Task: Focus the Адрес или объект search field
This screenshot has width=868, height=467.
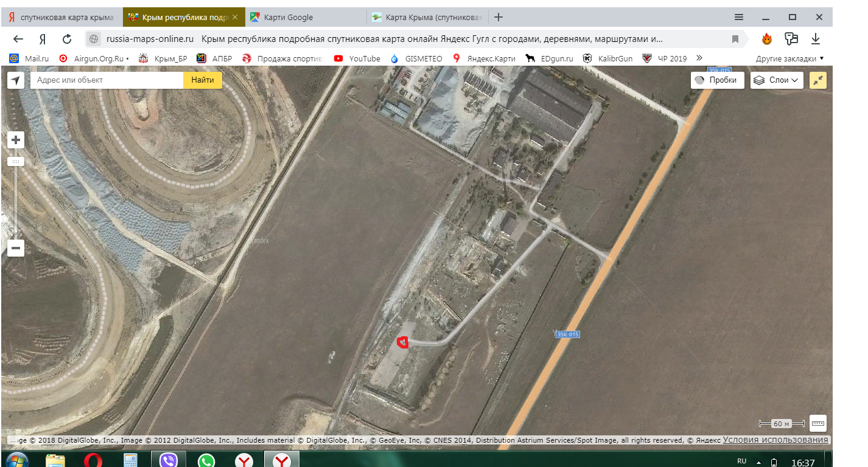Action: 107,80
